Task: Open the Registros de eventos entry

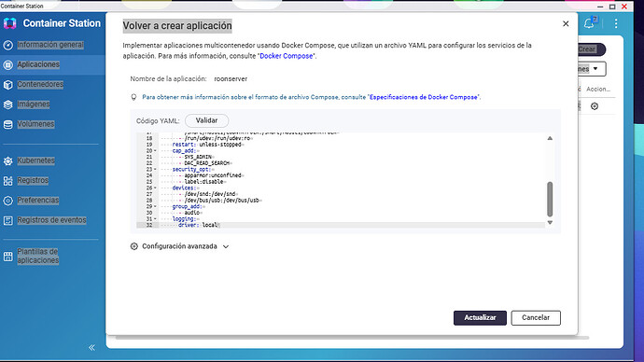Action: tap(51, 220)
